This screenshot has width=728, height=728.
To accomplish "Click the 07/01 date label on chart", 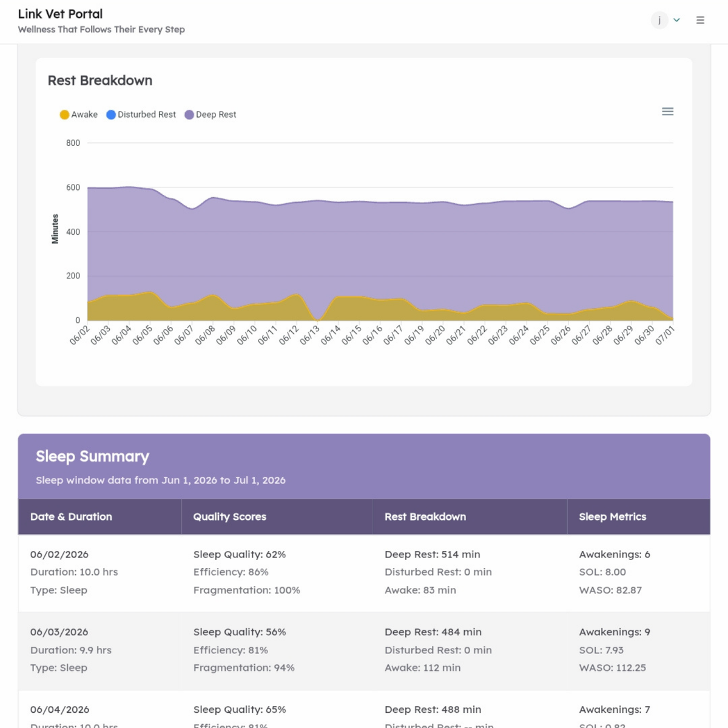I will [x=666, y=335].
